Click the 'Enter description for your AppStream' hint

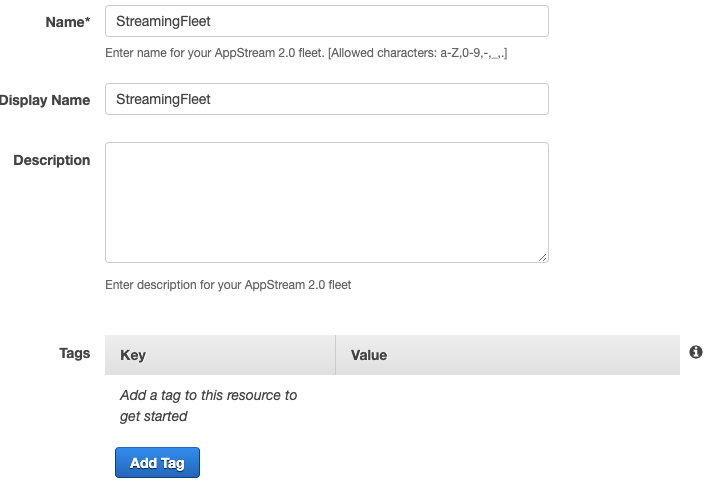(228, 285)
